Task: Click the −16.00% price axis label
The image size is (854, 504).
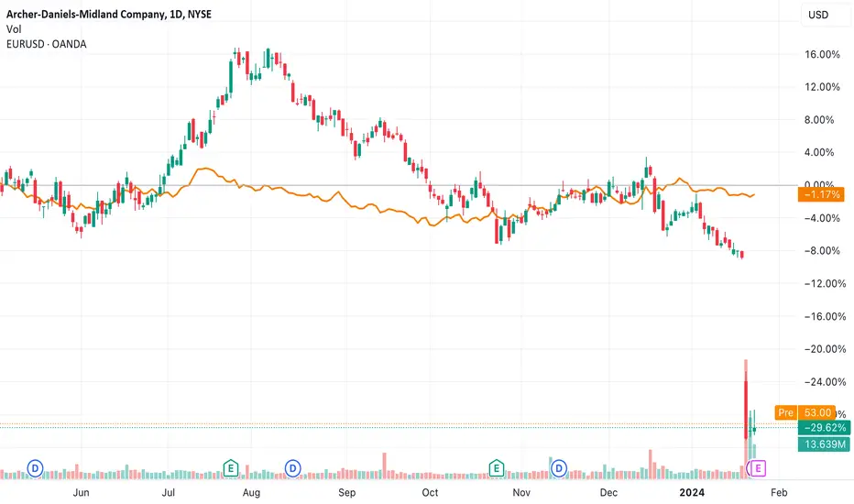Action: [825, 316]
